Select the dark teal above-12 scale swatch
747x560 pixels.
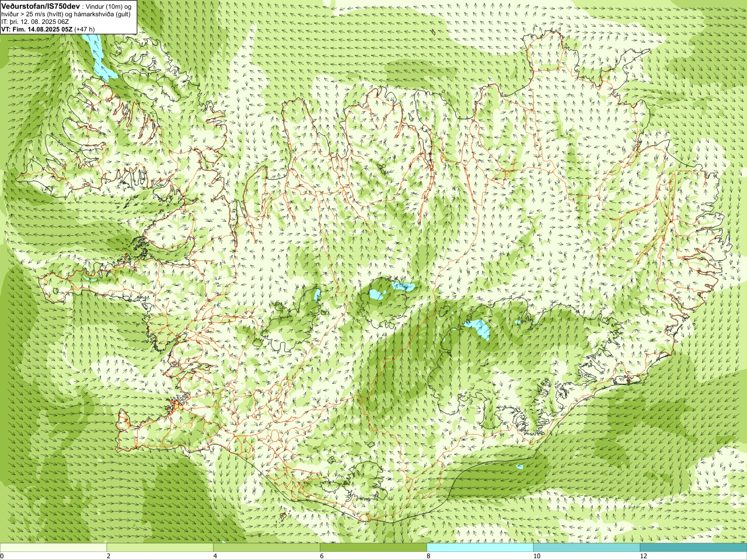693,548
